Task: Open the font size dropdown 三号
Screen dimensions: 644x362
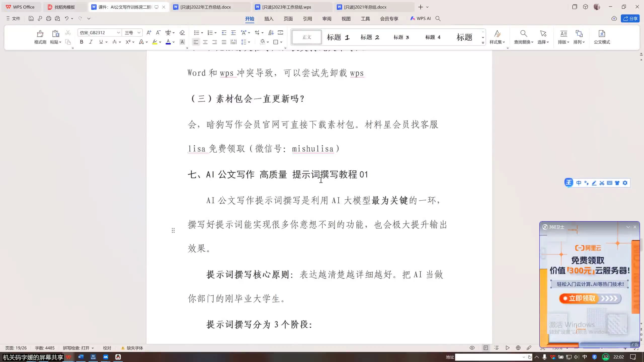Action: coord(139,33)
